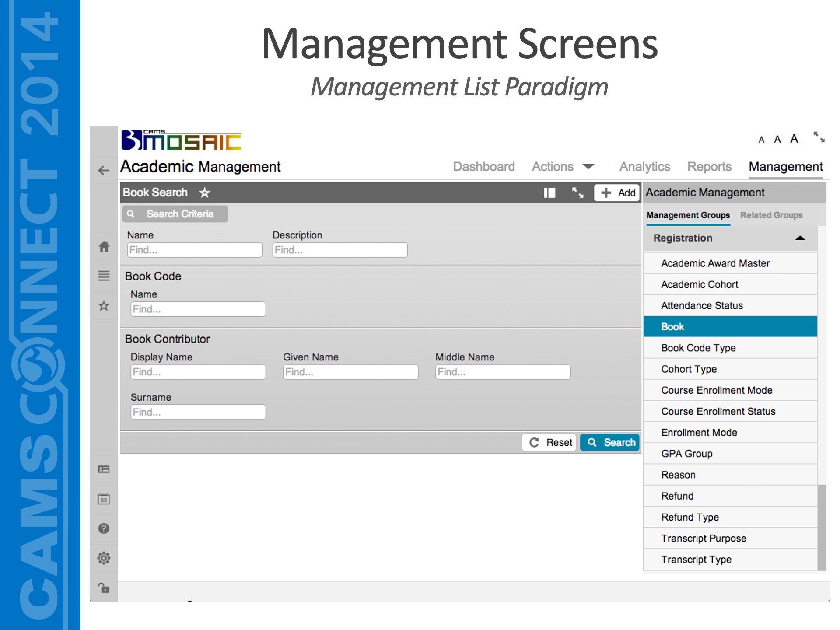Click the unlock padlock icon
Screen dimensions: 840x630
tap(104, 588)
